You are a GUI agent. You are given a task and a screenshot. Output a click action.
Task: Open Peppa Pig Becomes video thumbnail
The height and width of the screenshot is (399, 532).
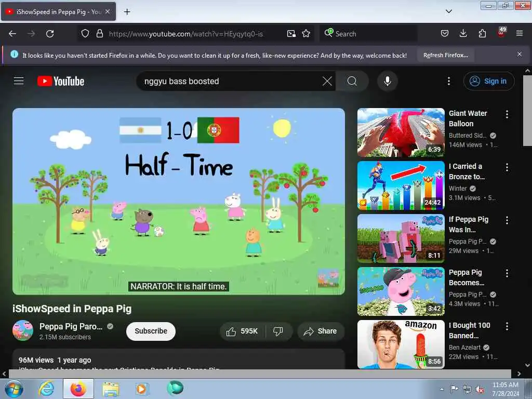(x=401, y=291)
